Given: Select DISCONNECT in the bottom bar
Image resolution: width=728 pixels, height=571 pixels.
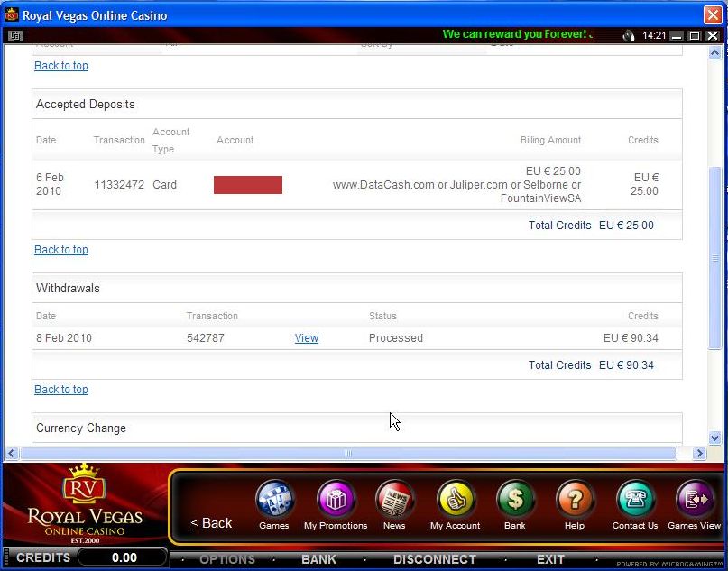Looking at the screenshot, I should click(x=435, y=559).
